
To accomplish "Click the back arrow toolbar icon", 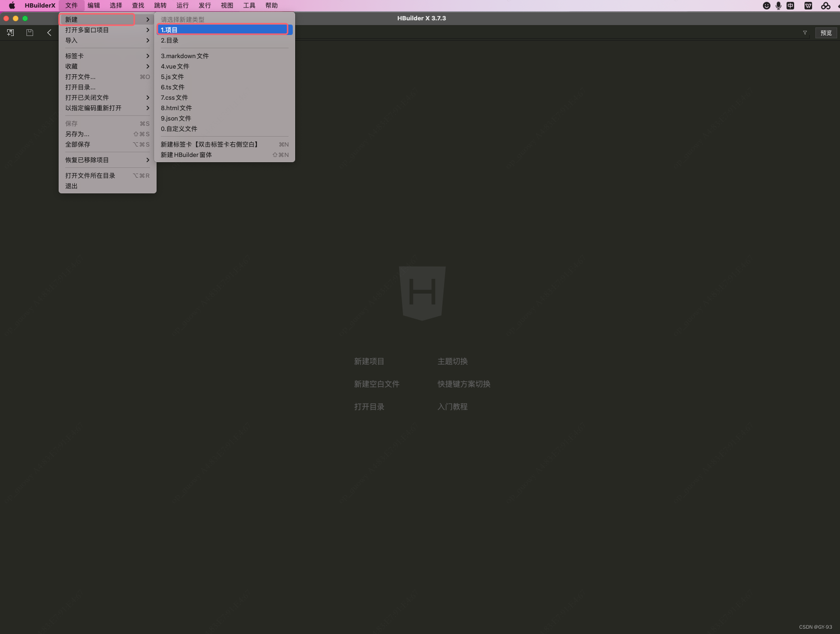I will tap(49, 33).
